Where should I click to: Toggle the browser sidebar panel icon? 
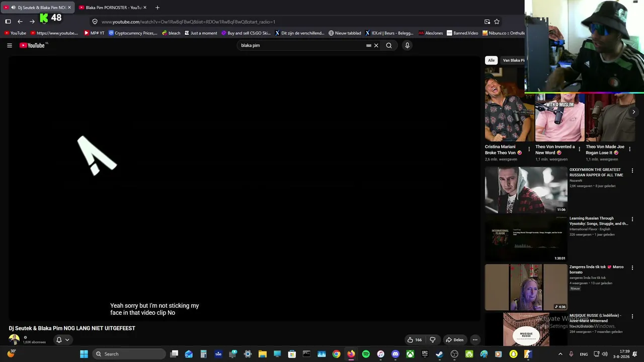point(8,22)
